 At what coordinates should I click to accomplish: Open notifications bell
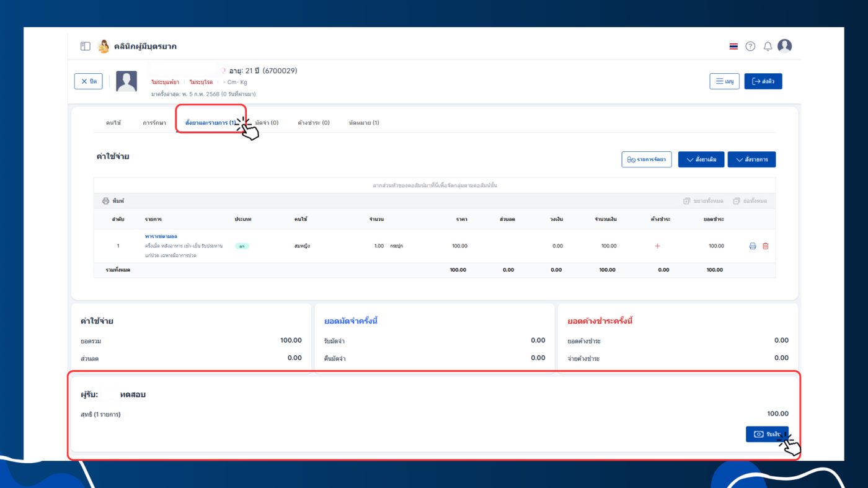pyautogui.click(x=768, y=47)
